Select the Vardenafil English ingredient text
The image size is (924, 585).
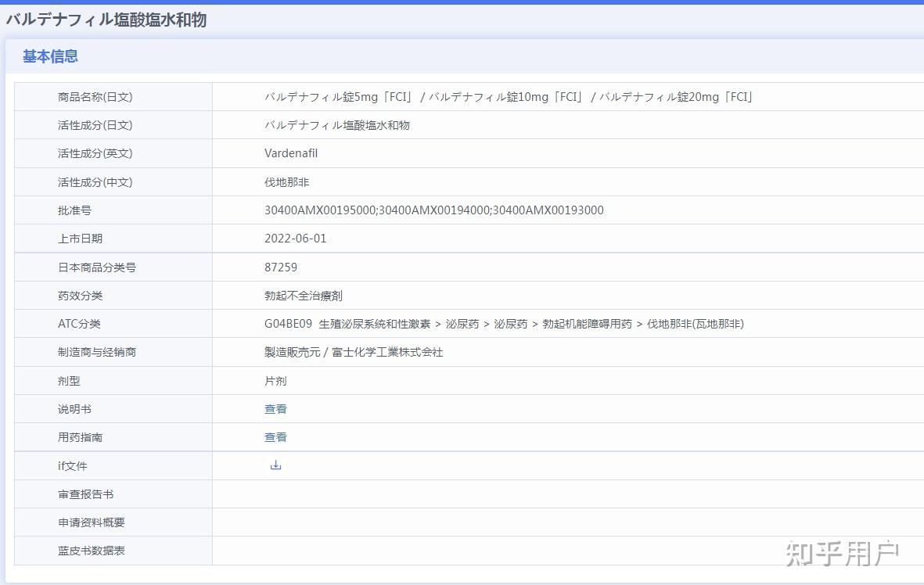tap(291, 153)
